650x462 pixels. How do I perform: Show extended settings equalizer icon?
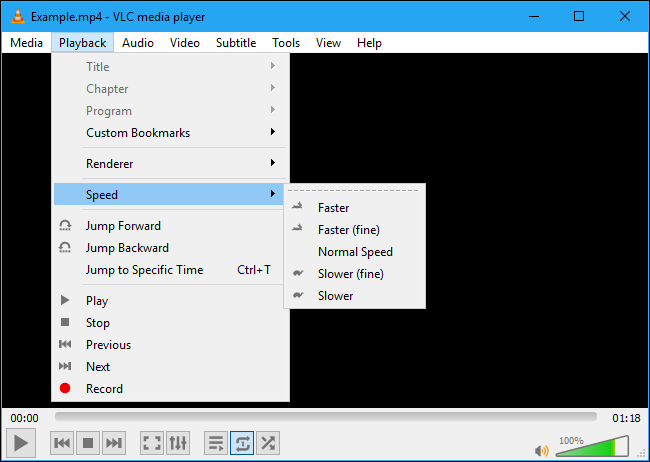tap(178, 443)
